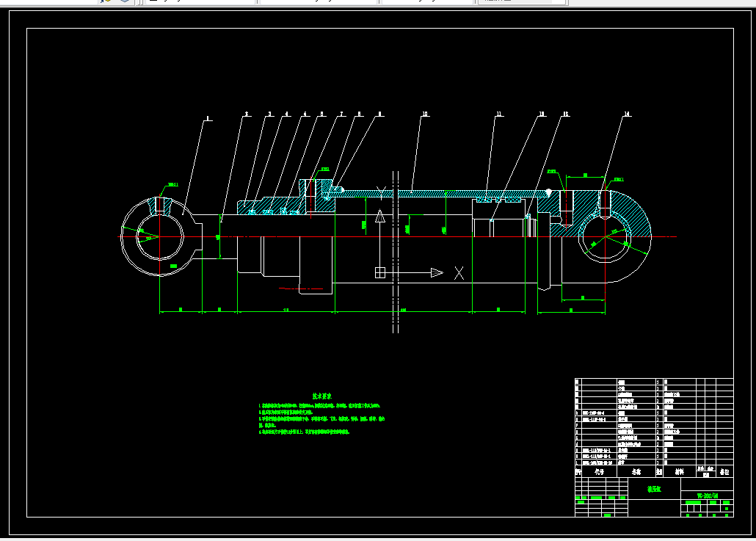Click the 代号 column header in parts list
This screenshot has height=541, width=756.
point(600,471)
